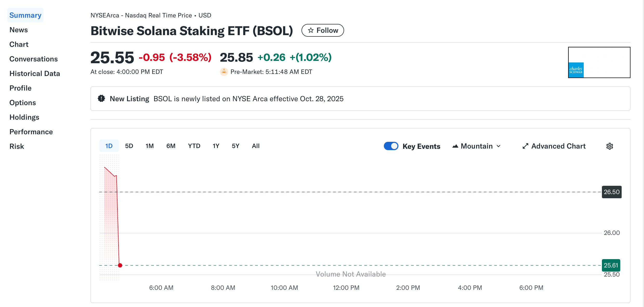View the Performance page

(x=31, y=132)
